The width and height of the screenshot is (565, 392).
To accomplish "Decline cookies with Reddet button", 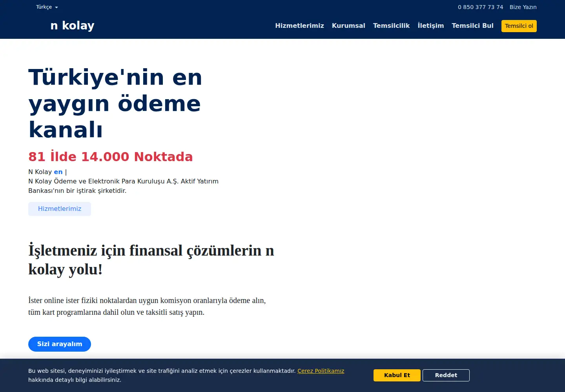I will (446, 375).
